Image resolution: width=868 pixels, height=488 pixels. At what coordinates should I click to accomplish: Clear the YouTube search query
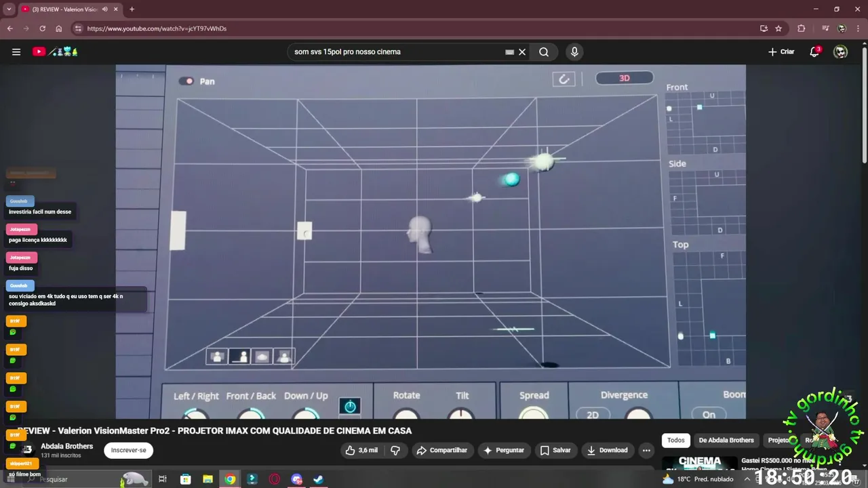tap(522, 52)
